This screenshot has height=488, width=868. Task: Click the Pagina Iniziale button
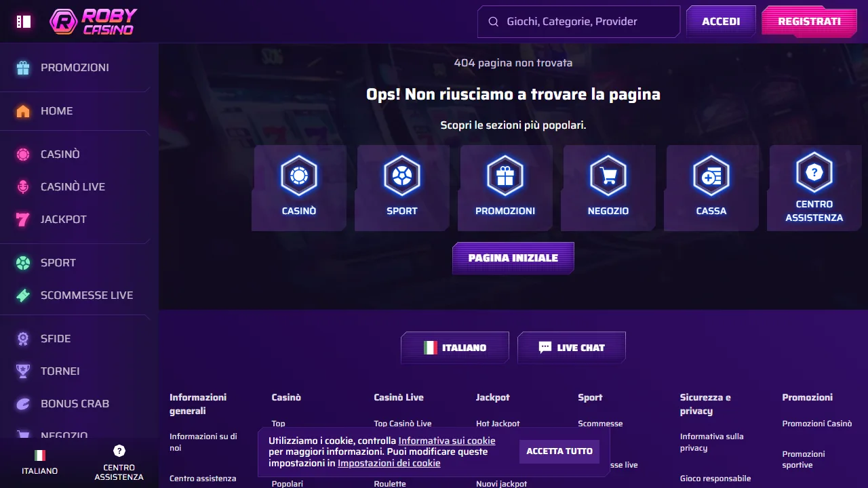(x=513, y=258)
